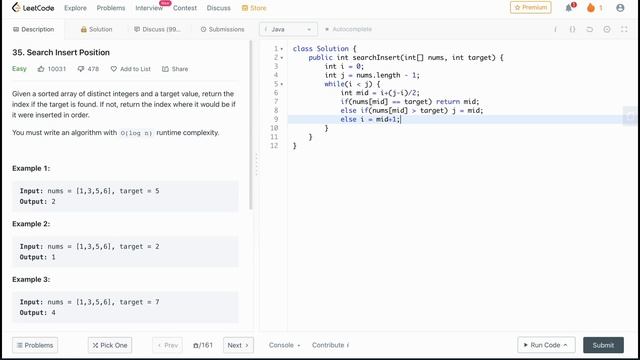Switch to the Description tab
The height and width of the screenshot is (360, 640).
[33, 29]
